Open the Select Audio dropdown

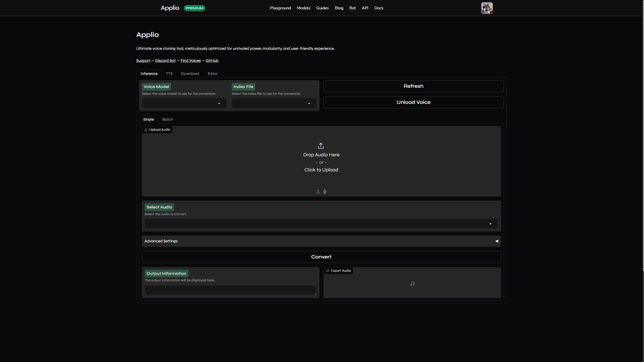click(x=321, y=224)
